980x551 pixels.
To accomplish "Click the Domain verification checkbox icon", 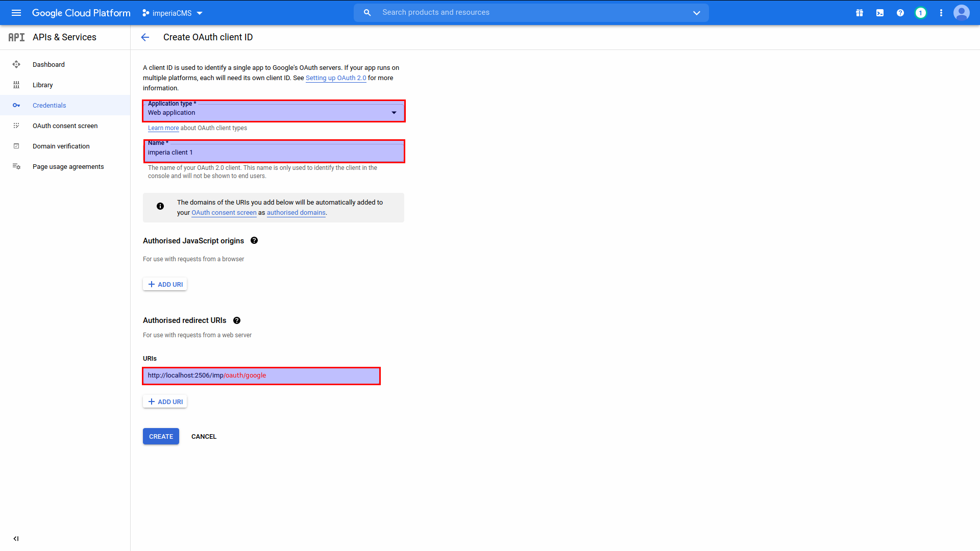I will (x=16, y=146).
